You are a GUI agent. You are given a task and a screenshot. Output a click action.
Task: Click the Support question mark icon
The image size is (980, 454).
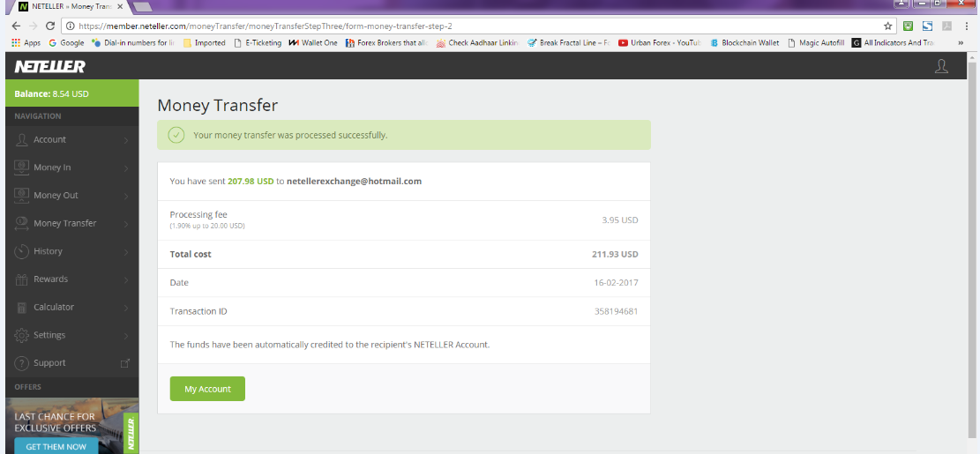click(x=22, y=363)
